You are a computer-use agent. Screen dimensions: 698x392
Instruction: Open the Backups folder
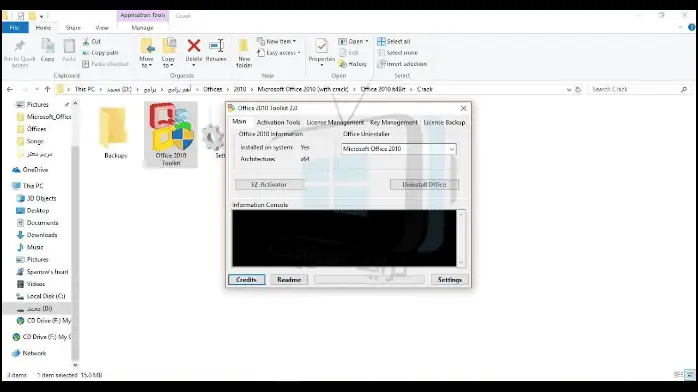click(115, 132)
